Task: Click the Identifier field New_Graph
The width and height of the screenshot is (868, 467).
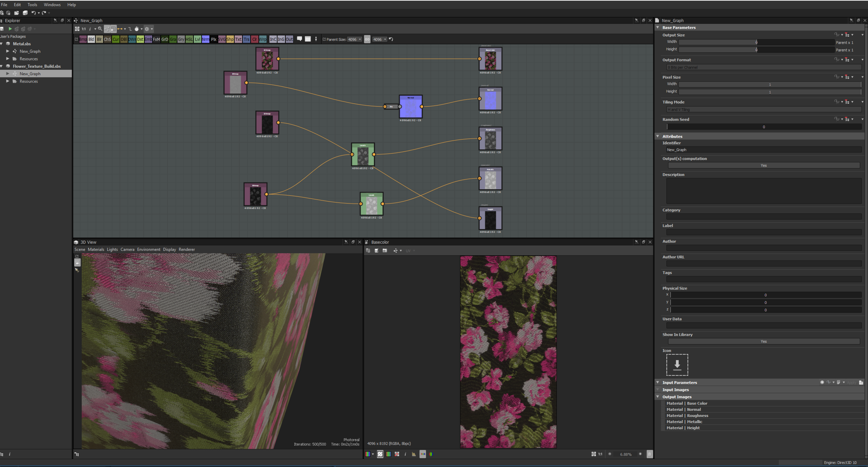Action: (x=763, y=150)
